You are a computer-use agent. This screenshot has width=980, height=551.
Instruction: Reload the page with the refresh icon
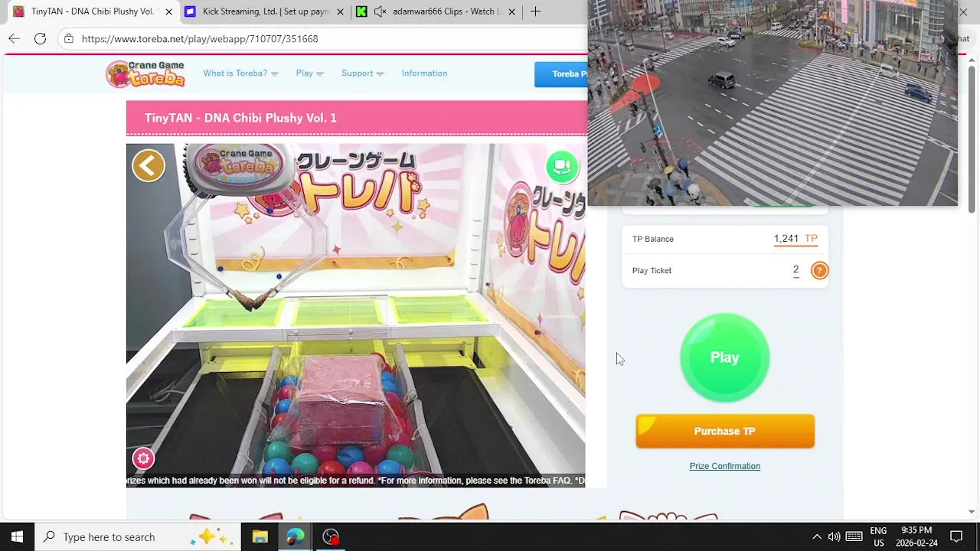tap(40, 38)
